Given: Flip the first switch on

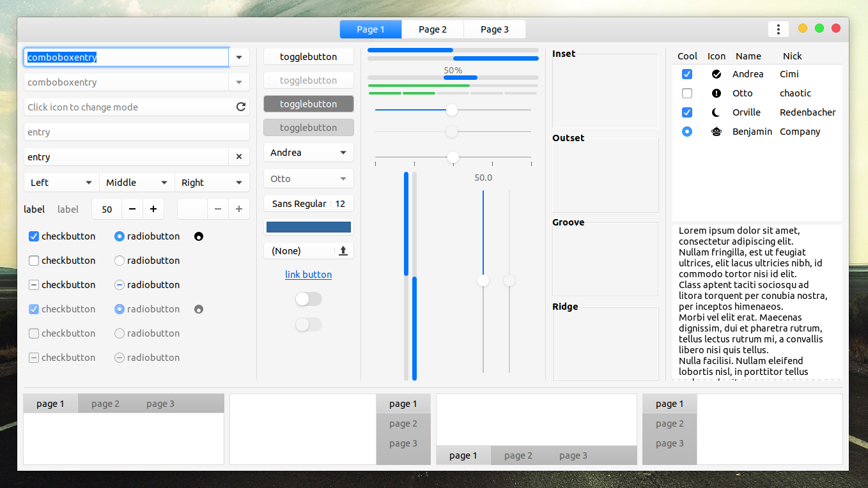Looking at the screenshot, I should coord(308,298).
